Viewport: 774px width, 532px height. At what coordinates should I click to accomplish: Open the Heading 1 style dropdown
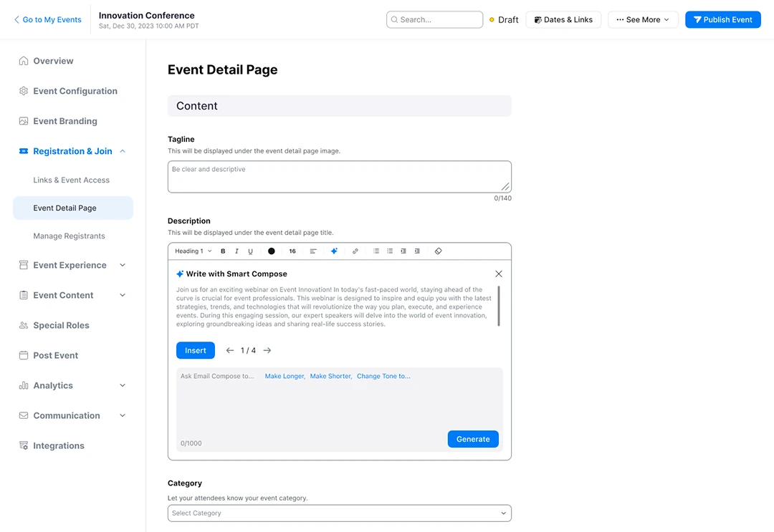tap(193, 251)
